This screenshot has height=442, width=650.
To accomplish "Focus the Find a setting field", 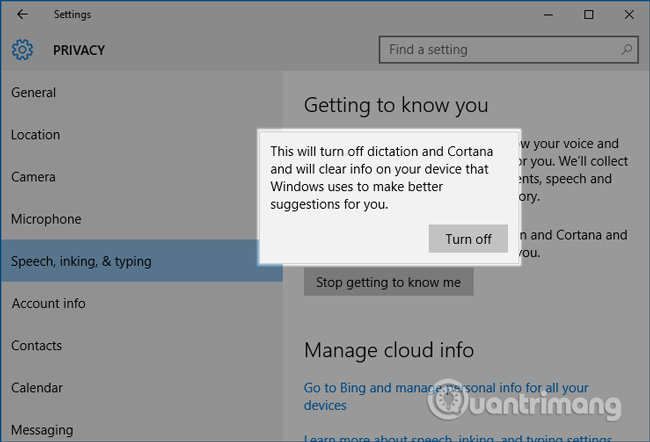I will coord(508,50).
